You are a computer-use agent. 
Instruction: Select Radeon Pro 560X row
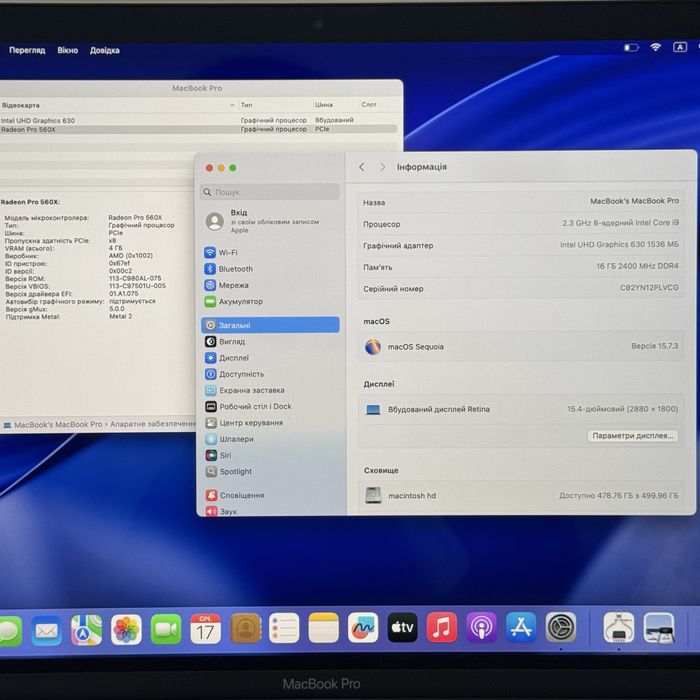coord(198,129)
